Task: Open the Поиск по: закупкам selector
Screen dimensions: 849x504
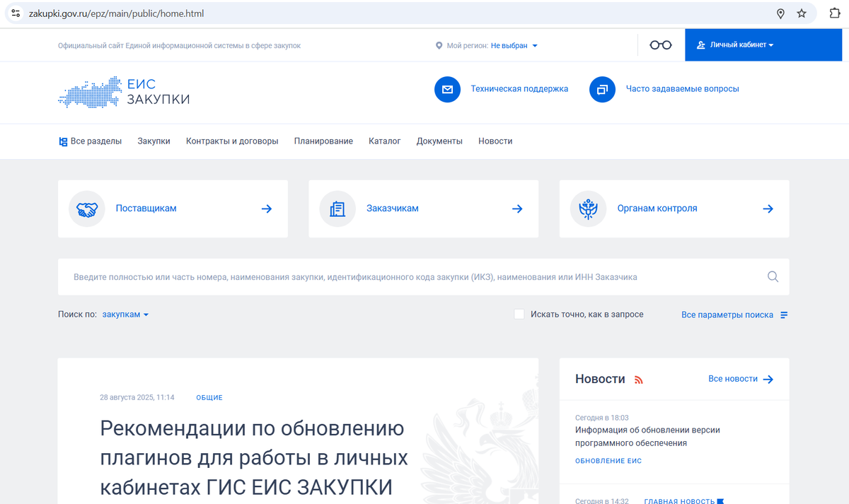Action: pyautogui.click(x=125, y=314)
